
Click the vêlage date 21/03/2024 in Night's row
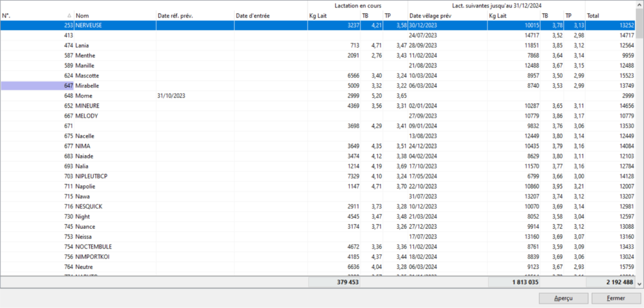(423, 216)
